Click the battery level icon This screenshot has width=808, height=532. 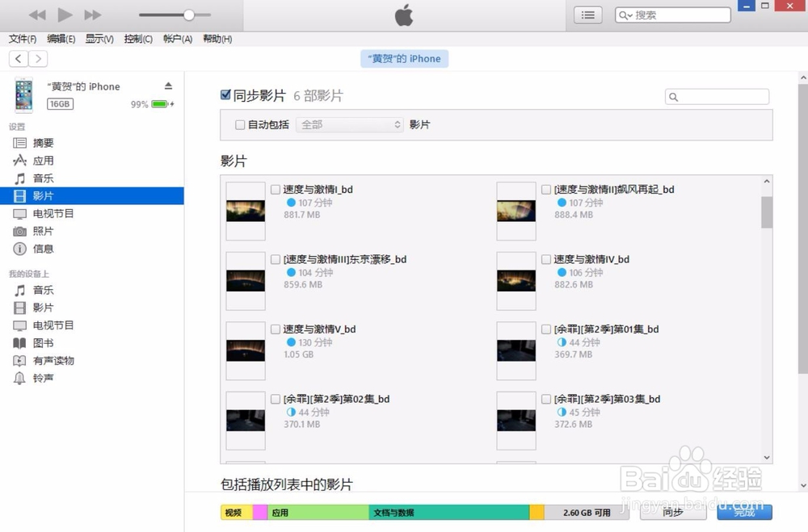(x=162, y=104)
